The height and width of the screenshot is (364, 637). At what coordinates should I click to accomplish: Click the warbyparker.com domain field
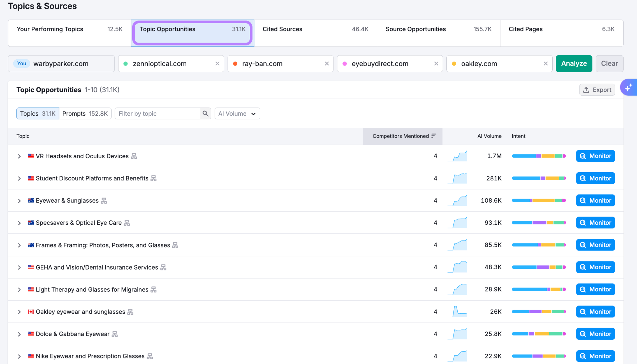[x=61, y=64]
